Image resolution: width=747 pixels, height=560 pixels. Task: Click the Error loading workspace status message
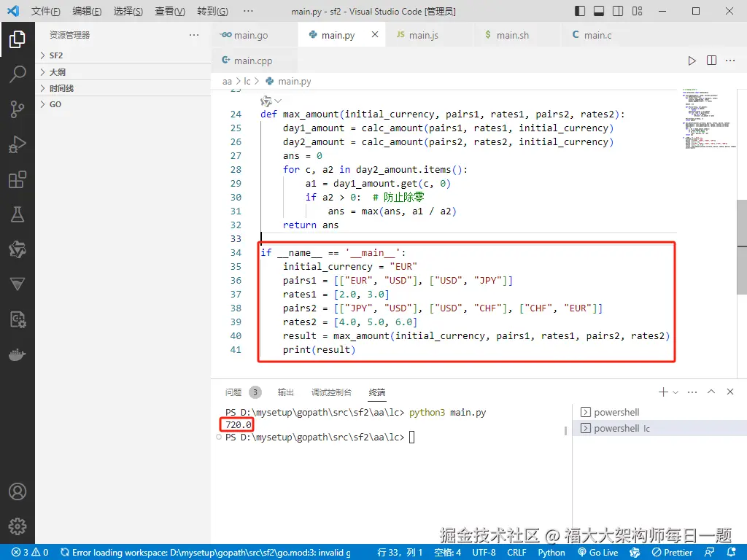tap(206, 553)
